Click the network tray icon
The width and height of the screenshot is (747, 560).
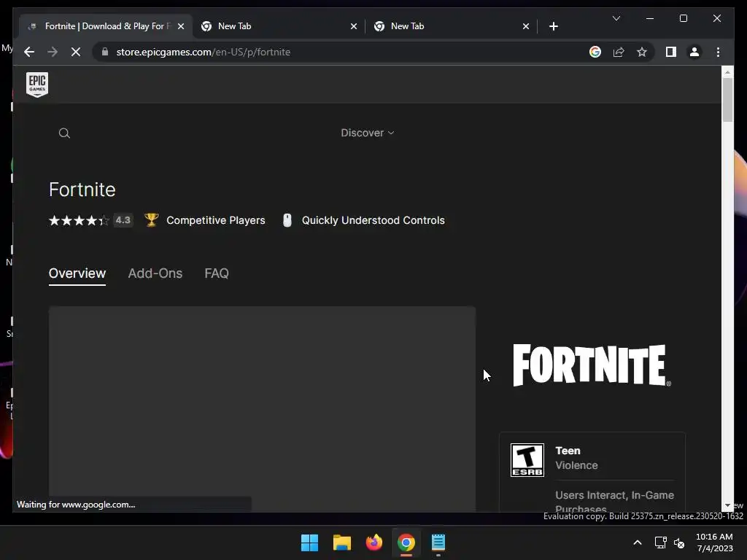click(660, 542)
